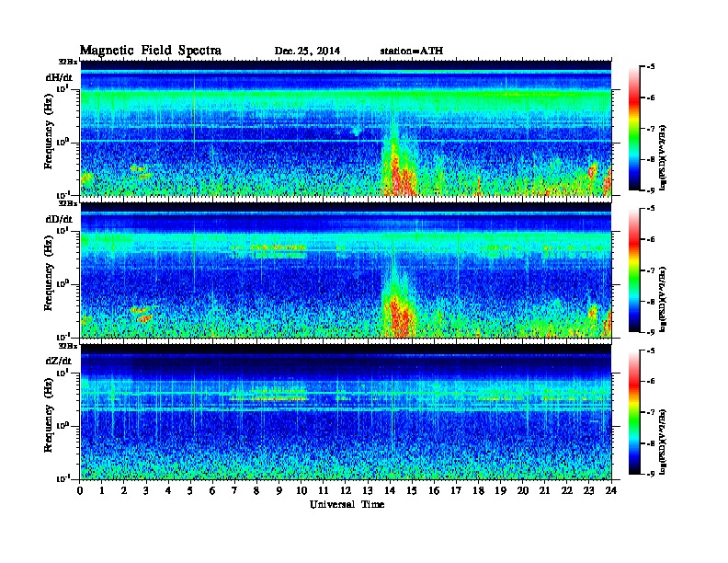This screenshot has height=563, width=728.
Task: Click the hour 14 tick label on time axis
Action: coord(390,490)
